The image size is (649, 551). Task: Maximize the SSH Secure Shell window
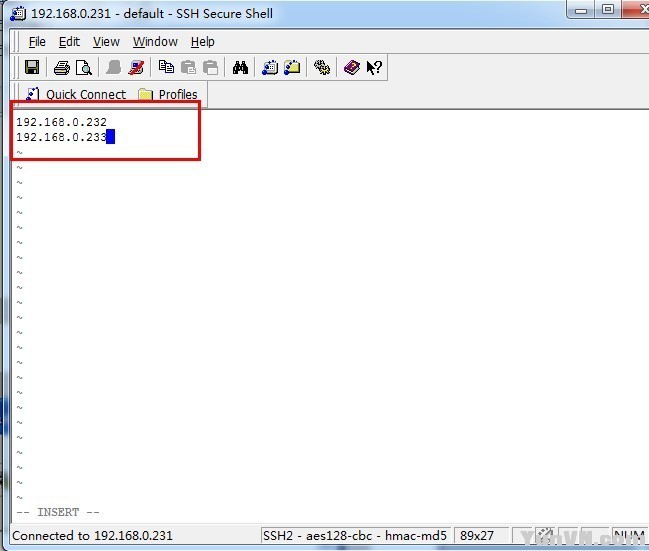(x=608, y=10)
